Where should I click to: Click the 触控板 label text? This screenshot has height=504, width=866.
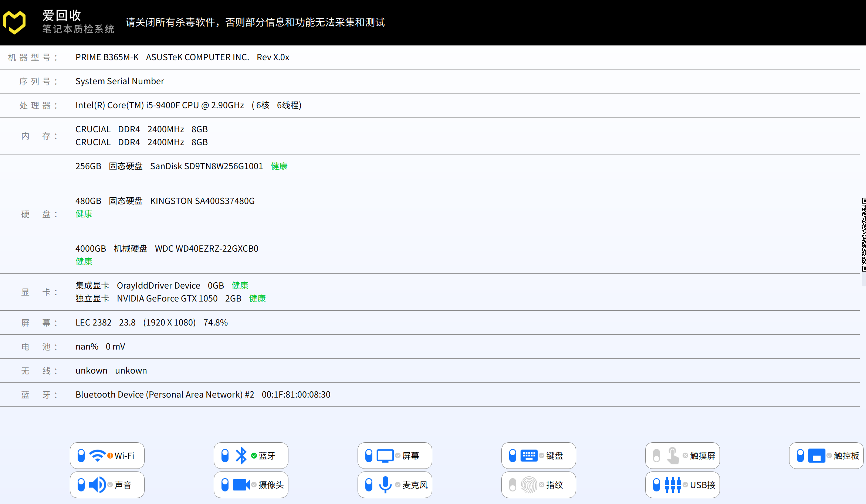click(x=846, y=456)
